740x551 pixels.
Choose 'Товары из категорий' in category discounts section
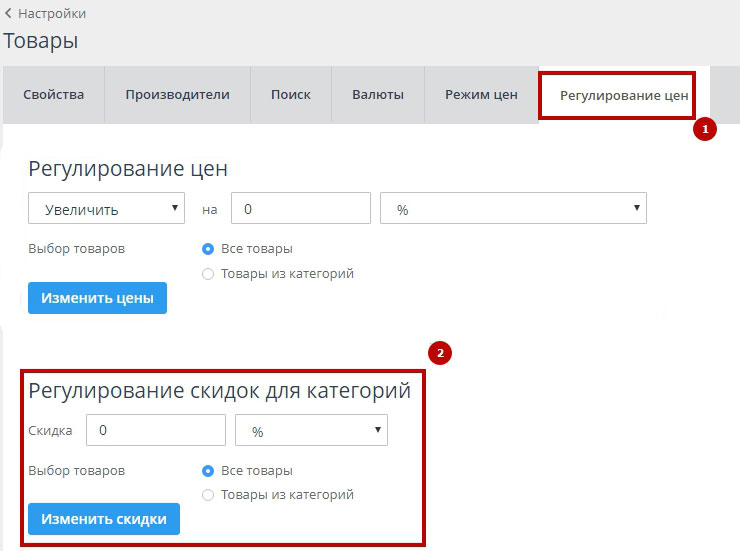[x=209, y=494]
